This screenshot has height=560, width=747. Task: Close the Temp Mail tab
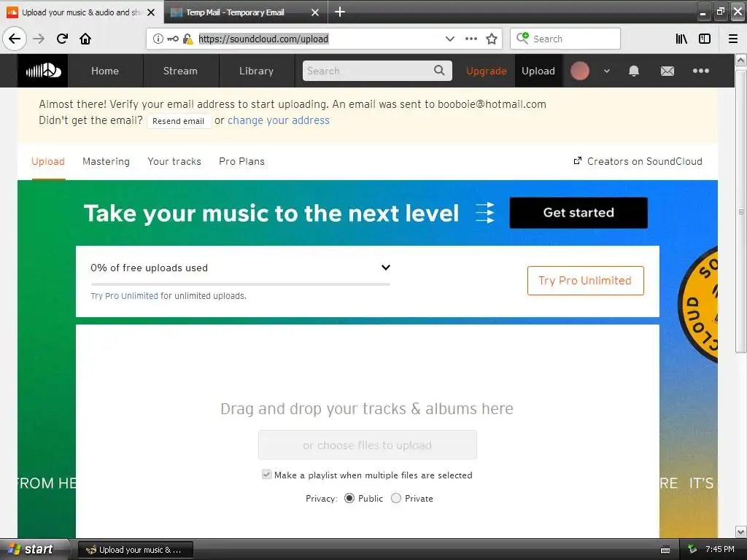tap(315, 12)
